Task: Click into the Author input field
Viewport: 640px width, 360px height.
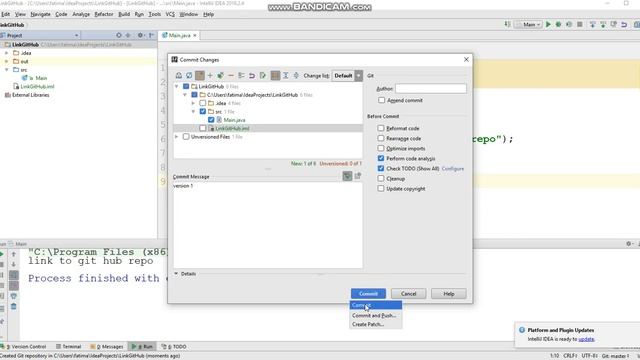Action: pyautogui.click(x=431, y=88)
